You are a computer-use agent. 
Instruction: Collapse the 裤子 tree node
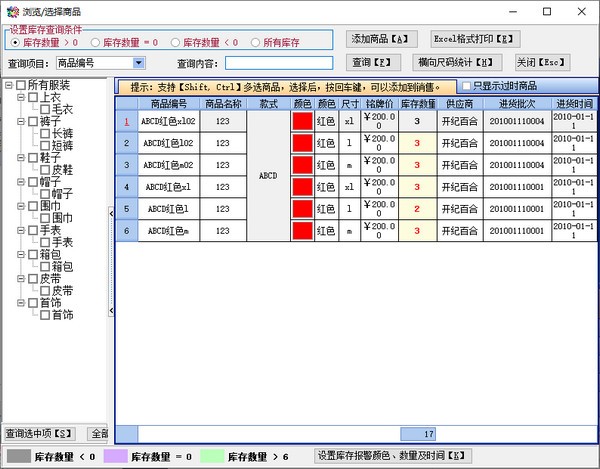click(21, 122)
